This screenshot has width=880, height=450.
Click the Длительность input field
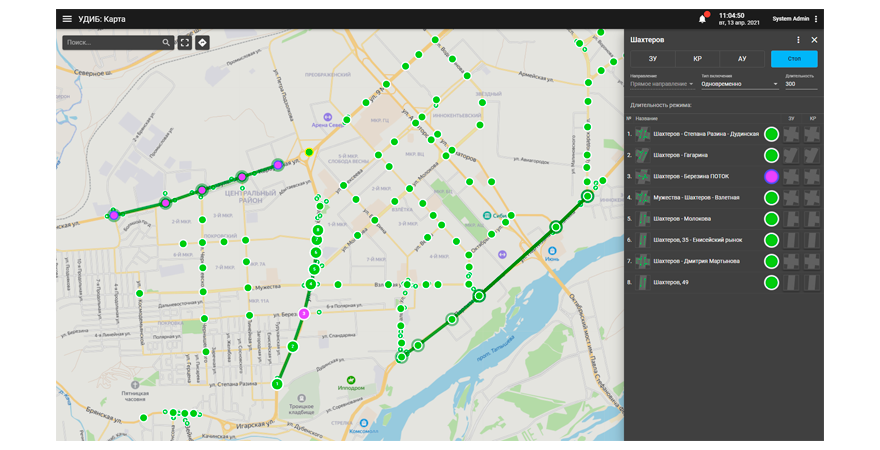[x=800, y=84]
